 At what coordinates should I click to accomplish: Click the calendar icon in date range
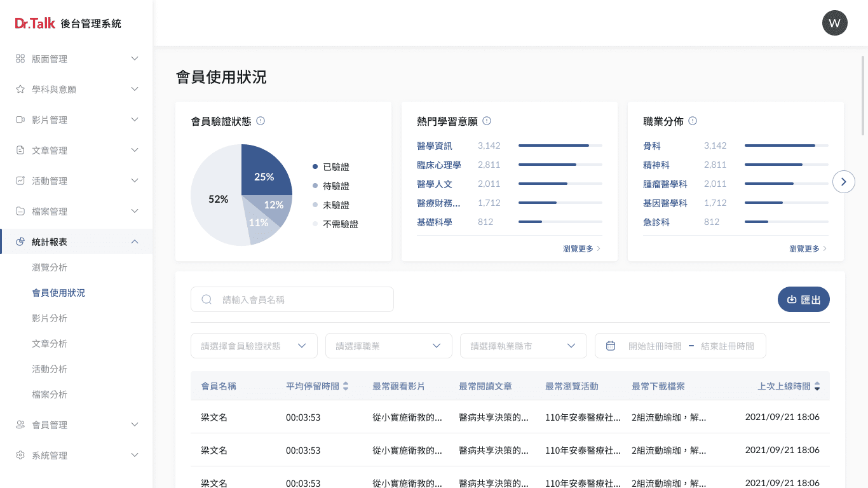point(611,346)
